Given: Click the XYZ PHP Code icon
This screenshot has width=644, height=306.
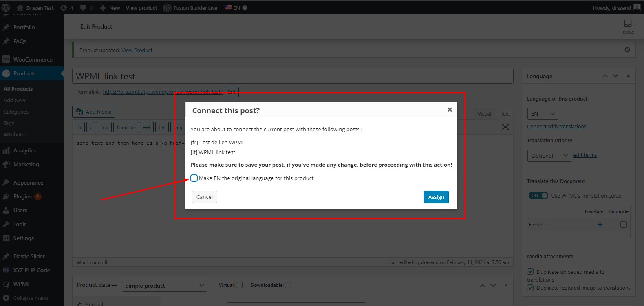Looking at the screenshot, I should coord(6,270).
